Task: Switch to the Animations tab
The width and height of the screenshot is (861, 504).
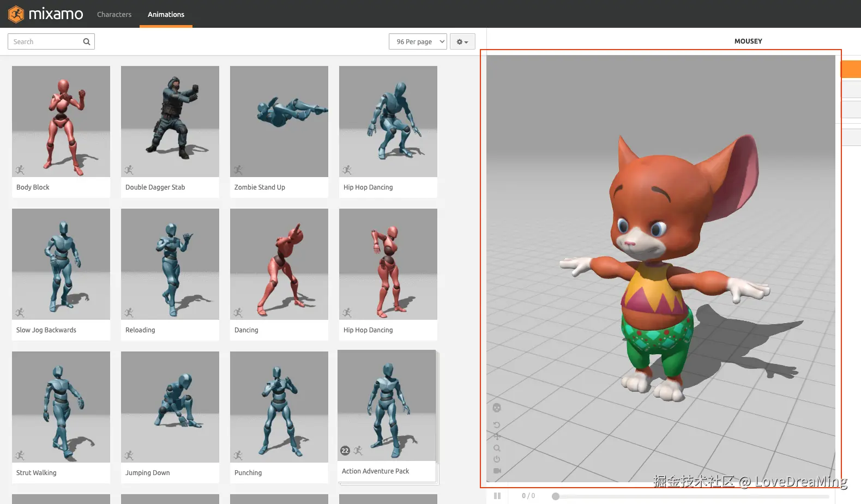Action: click(x=166, y=14)
